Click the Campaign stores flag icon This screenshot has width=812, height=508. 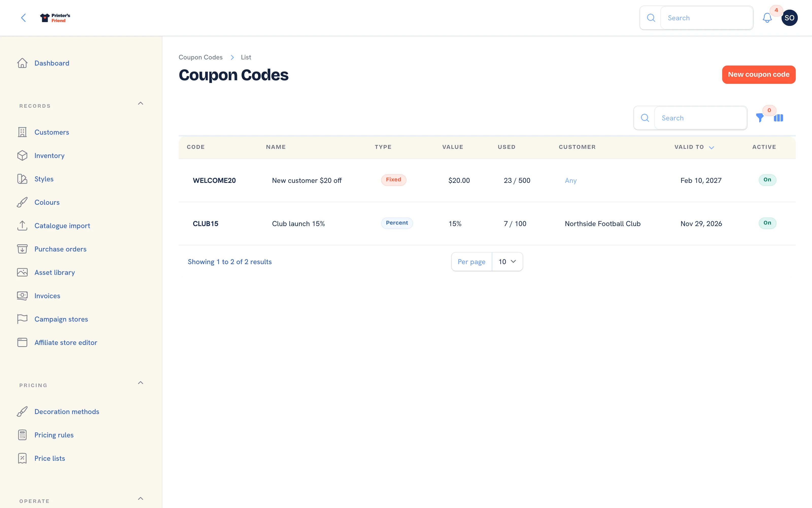22,319
